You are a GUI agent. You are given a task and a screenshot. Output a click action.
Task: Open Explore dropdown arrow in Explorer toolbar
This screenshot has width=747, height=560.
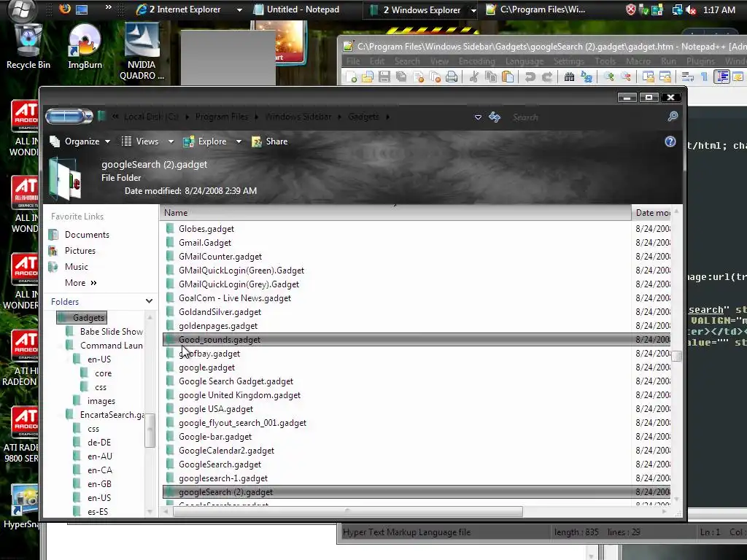239,141
